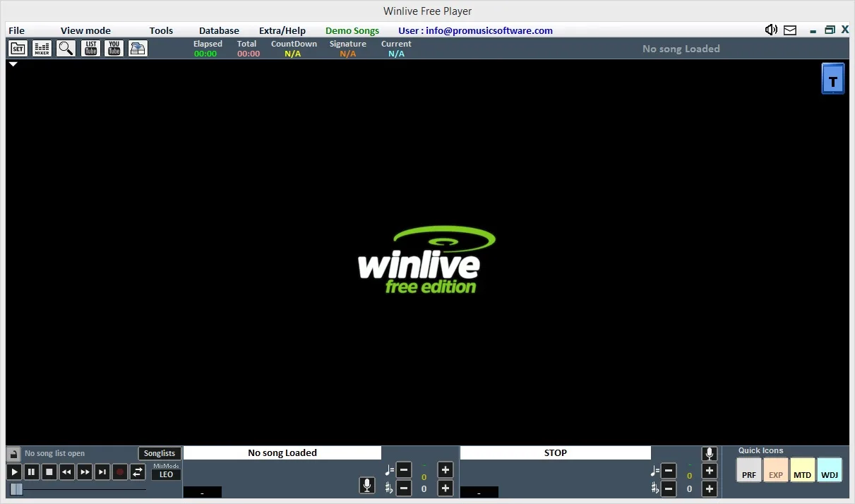Decrease tempo on the left player
855x504 pixels.
coord(404,470)
